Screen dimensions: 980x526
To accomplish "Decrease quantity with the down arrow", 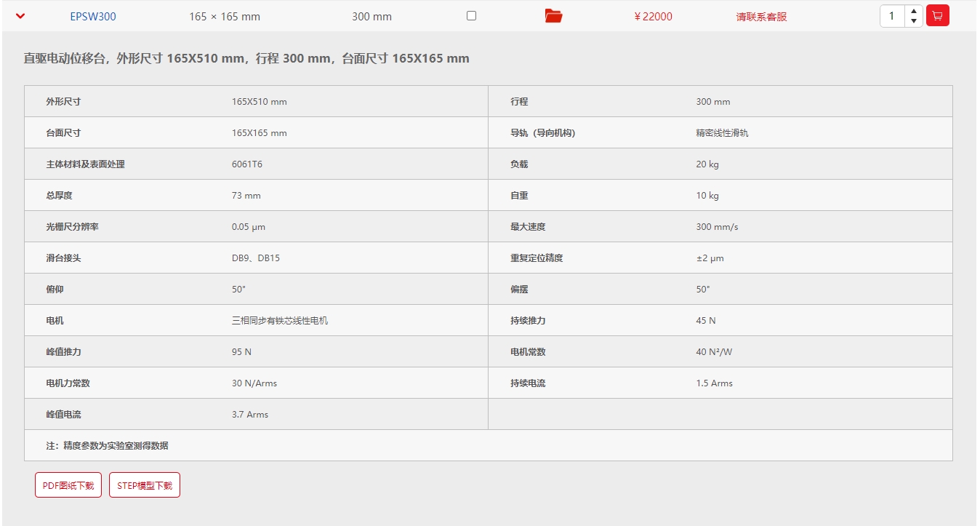I will pos(913,21).
